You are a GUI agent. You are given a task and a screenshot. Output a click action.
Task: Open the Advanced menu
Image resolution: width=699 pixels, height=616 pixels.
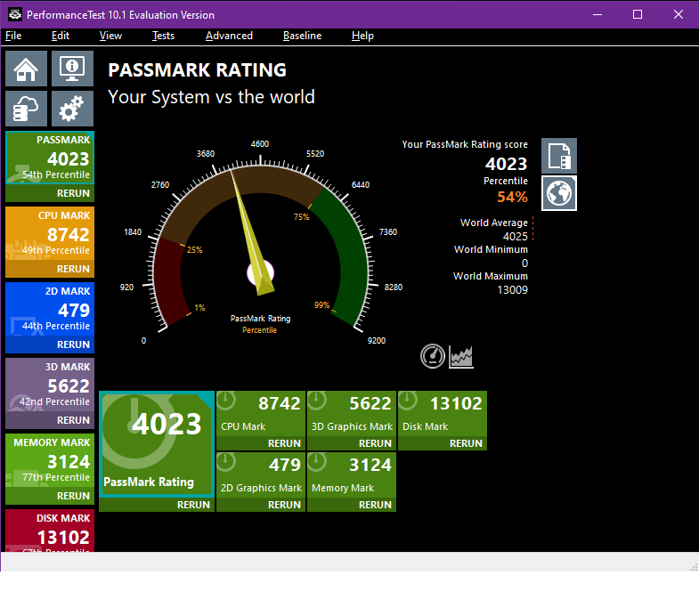coord(229,36)
